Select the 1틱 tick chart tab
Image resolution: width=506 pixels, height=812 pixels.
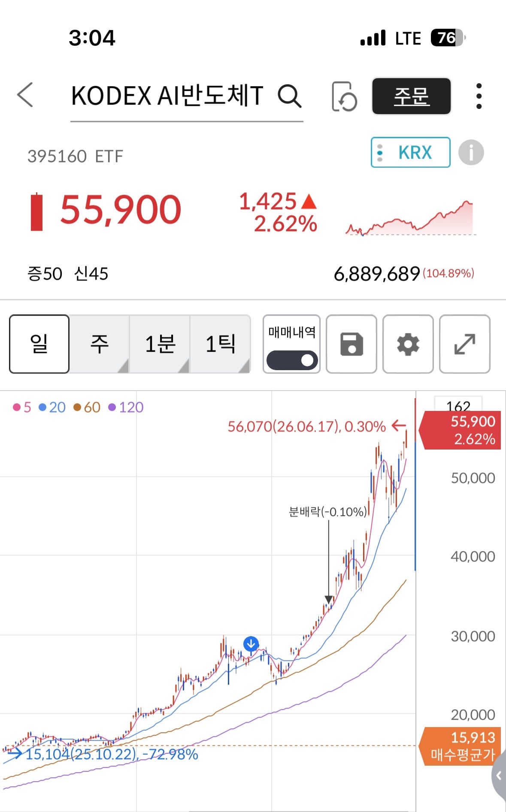(220, 344)
